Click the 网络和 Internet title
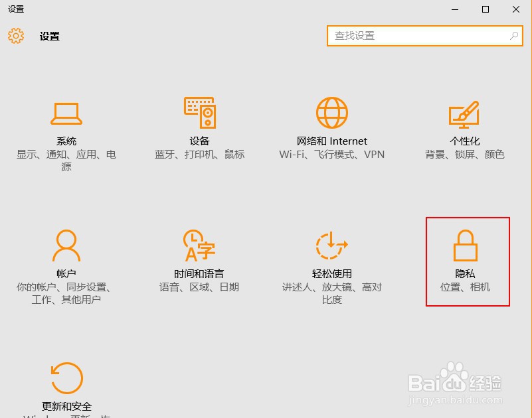 pos(332,141)
